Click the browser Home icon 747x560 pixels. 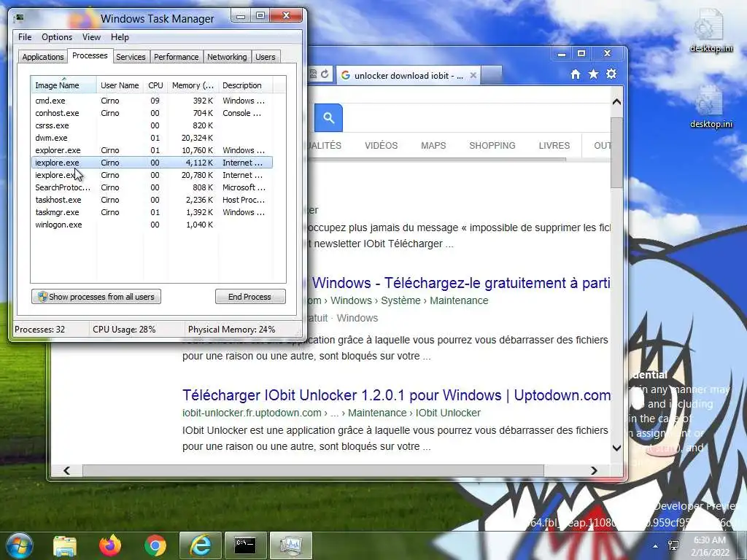576,74
